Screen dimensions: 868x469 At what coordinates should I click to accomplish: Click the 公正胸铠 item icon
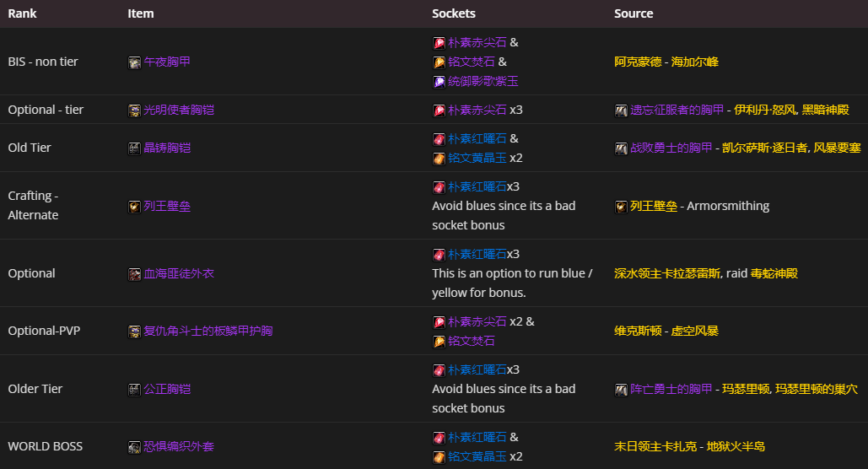134,390
